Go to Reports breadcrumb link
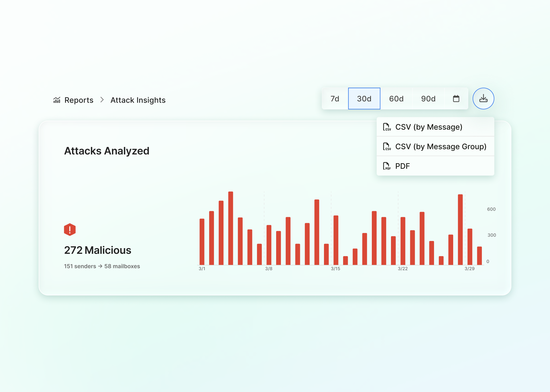 click(x=79, y=100)
